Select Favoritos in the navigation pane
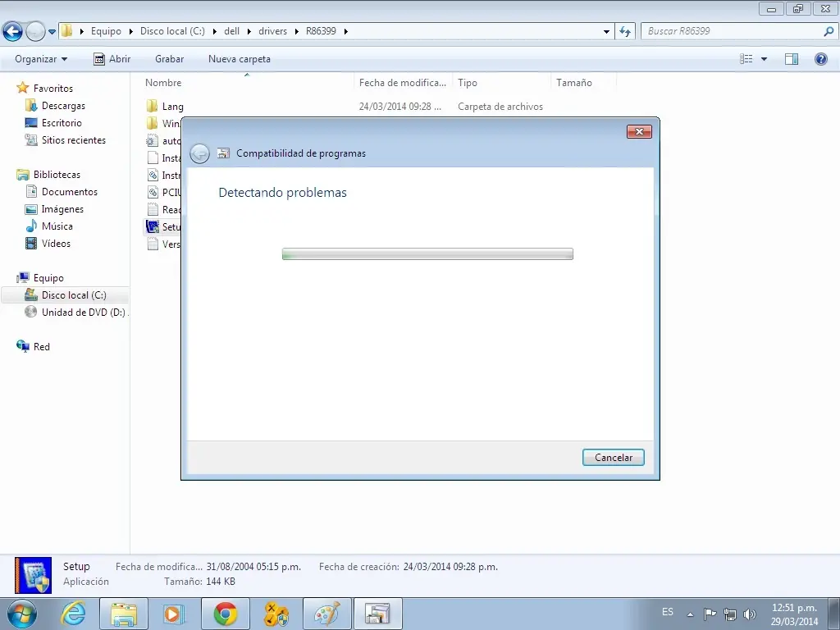This screenshot has height=630, width=840. coord(45,88)
